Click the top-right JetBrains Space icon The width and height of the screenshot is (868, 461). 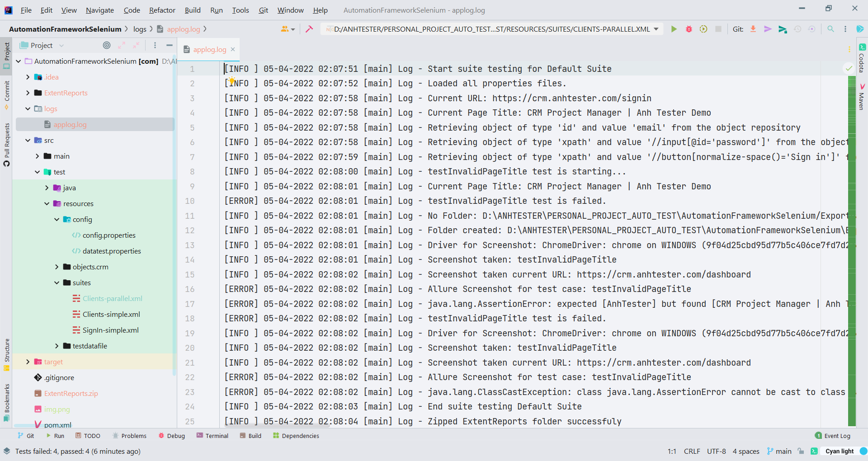pos(860,29)
